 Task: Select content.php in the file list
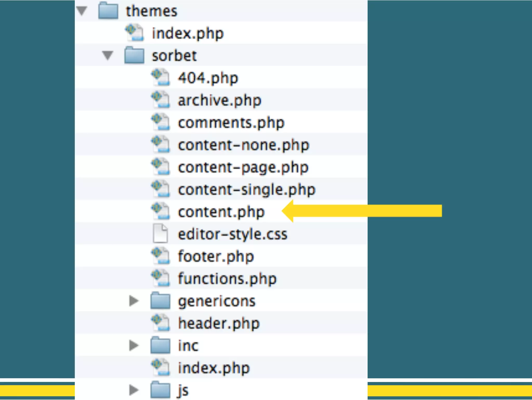pos(221,212)
